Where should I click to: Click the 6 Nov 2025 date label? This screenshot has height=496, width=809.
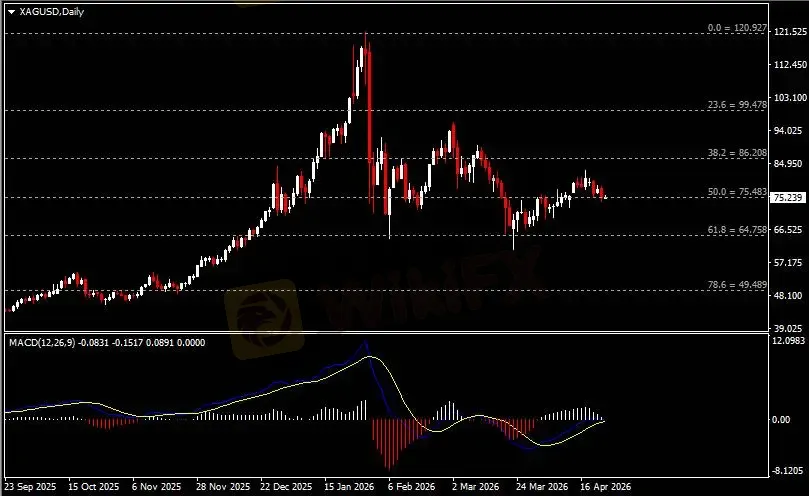click(157, 487)
